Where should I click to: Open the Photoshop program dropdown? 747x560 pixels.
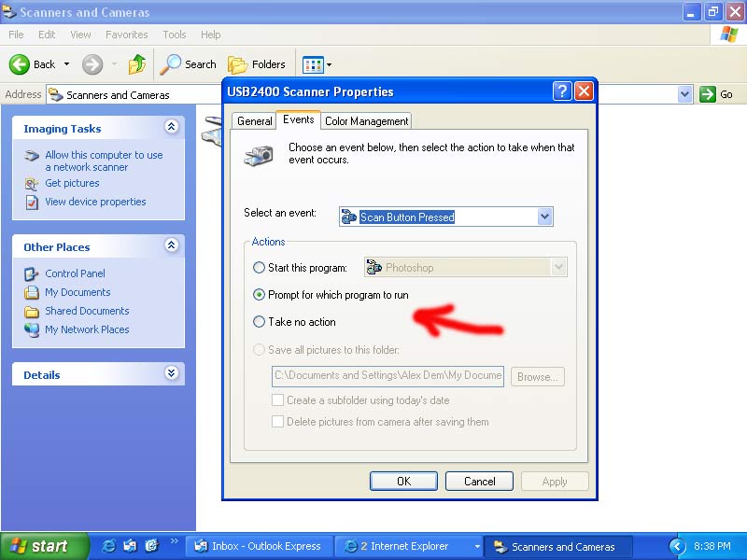558,268
